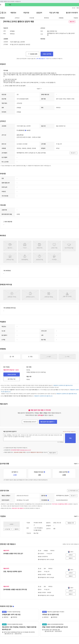This screenshot has width=79, height=644.
Task: Click the 고용24 logo
Action: (3, 13)
